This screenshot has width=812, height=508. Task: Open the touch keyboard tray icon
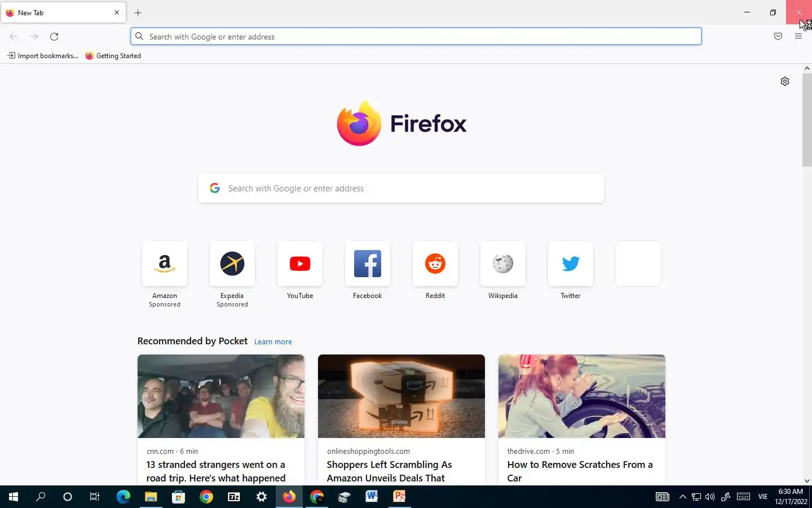[743, 497]
